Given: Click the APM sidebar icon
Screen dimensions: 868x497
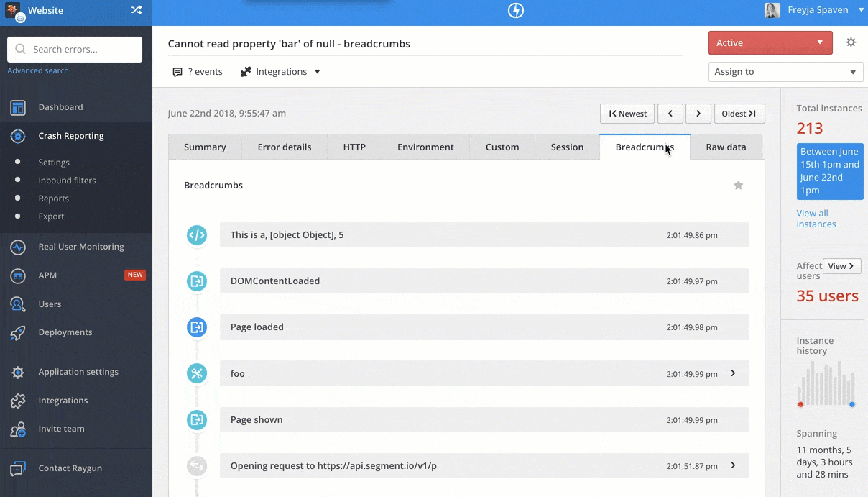Looking at the screenshot, I should pyautogui.click(x=18, y=275).
